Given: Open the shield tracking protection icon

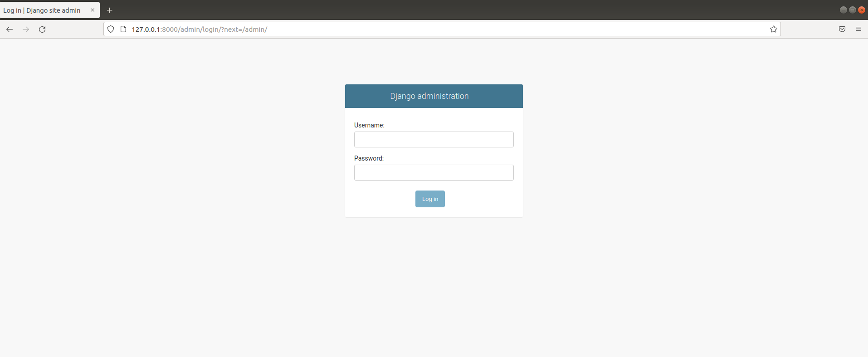Looking at the screenshot, I should click(111, 29).
